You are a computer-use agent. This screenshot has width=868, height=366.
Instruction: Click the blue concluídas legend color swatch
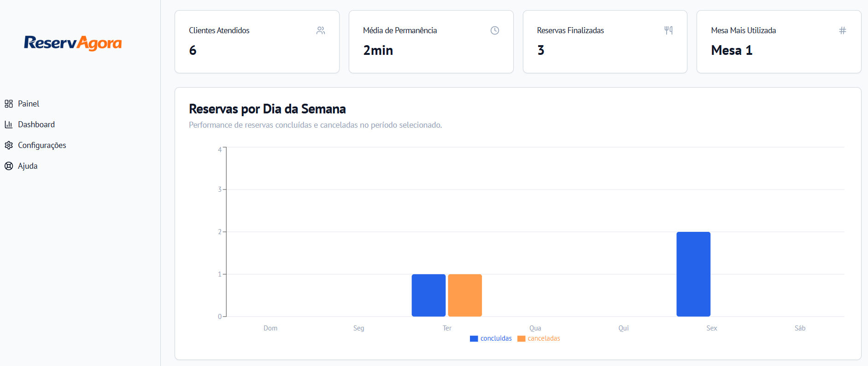tap(473, 338)
